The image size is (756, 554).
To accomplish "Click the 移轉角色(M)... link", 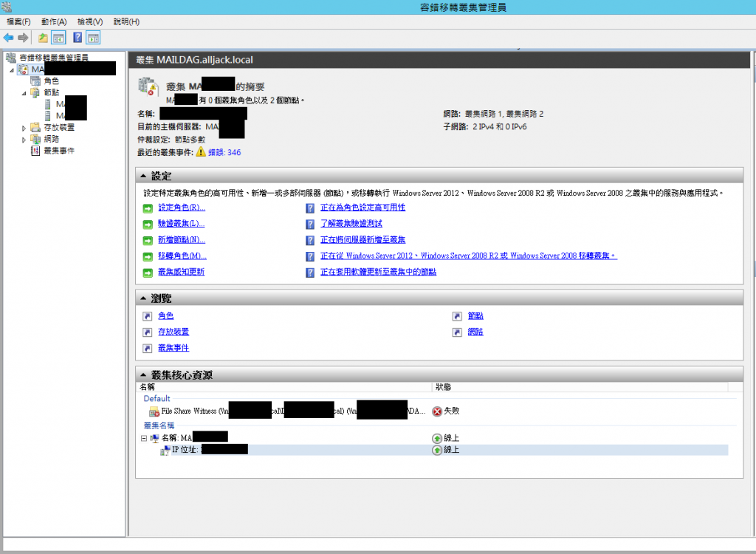I will point(182,256).
